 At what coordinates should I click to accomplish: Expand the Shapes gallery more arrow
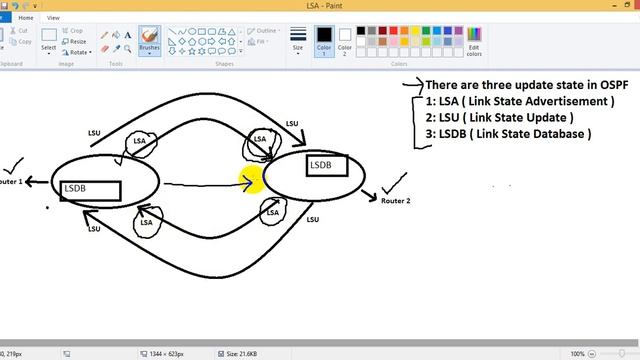point(241,51)
